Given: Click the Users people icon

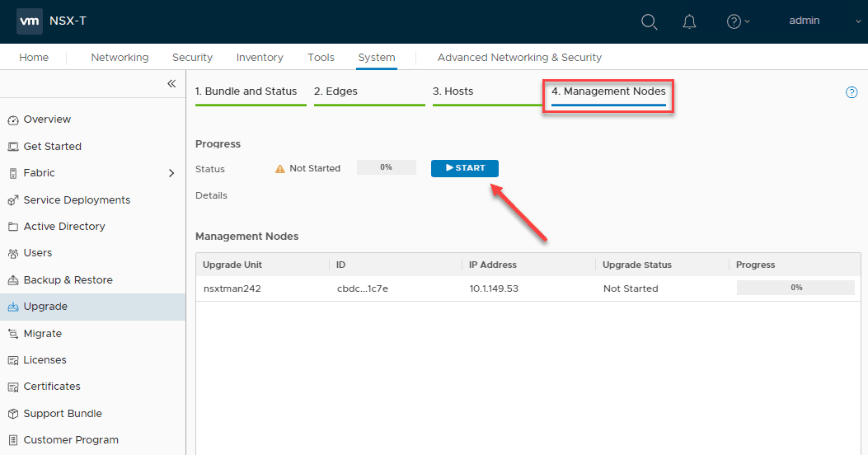Looking at the screenshot, I should click(12, 254).
